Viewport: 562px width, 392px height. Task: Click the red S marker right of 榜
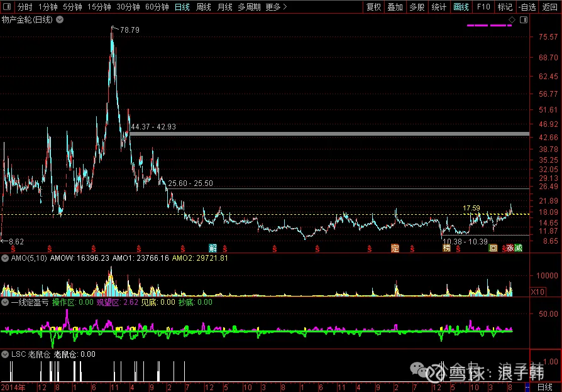(458, 249)
